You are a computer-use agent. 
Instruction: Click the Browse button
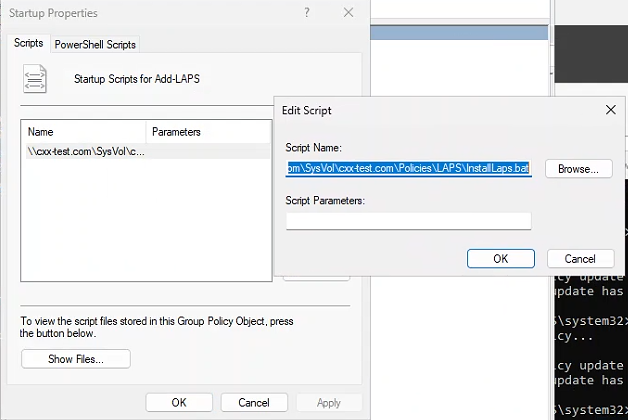[x=578, y=169]
